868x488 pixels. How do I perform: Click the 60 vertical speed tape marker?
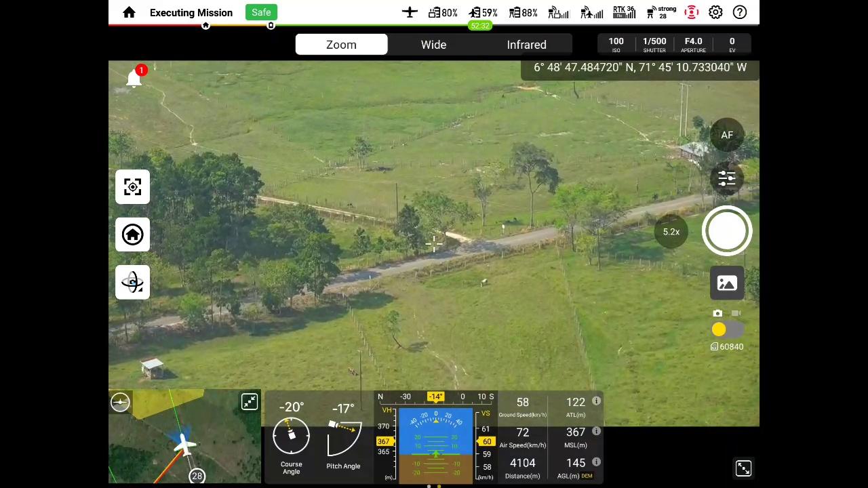(x=486, y=441)
